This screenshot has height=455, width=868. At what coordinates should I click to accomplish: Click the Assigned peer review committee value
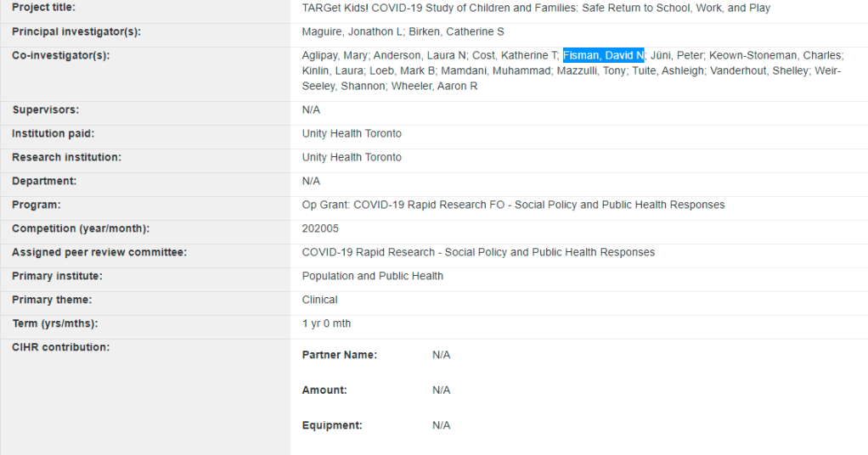tap(478, 252)
